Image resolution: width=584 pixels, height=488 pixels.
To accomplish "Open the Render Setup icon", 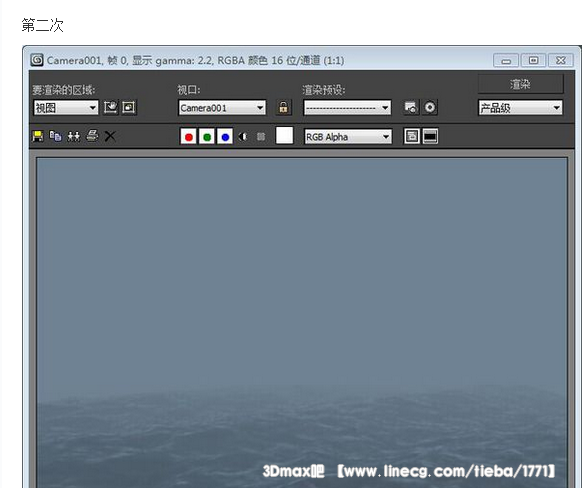I will [x=411, y=108].
